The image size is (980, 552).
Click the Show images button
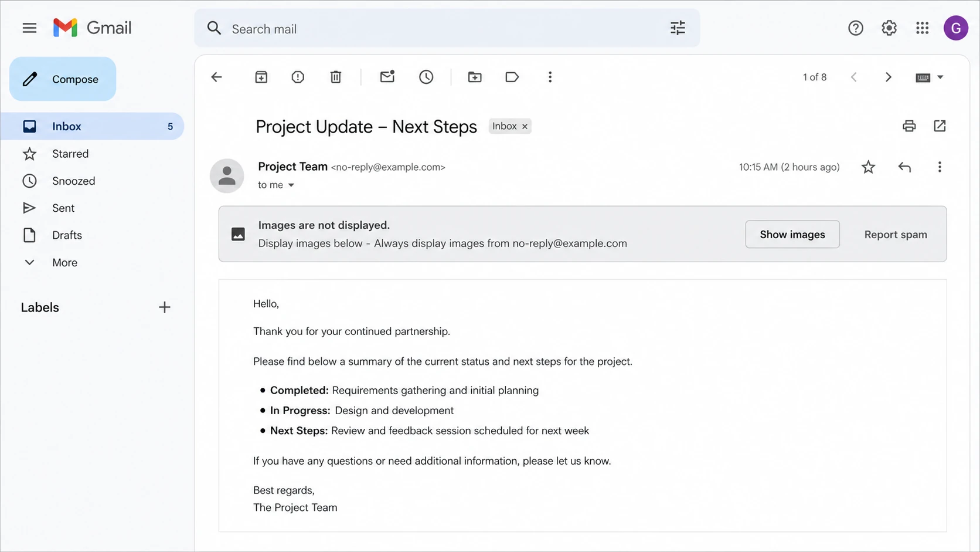click(x=792, y=235)
